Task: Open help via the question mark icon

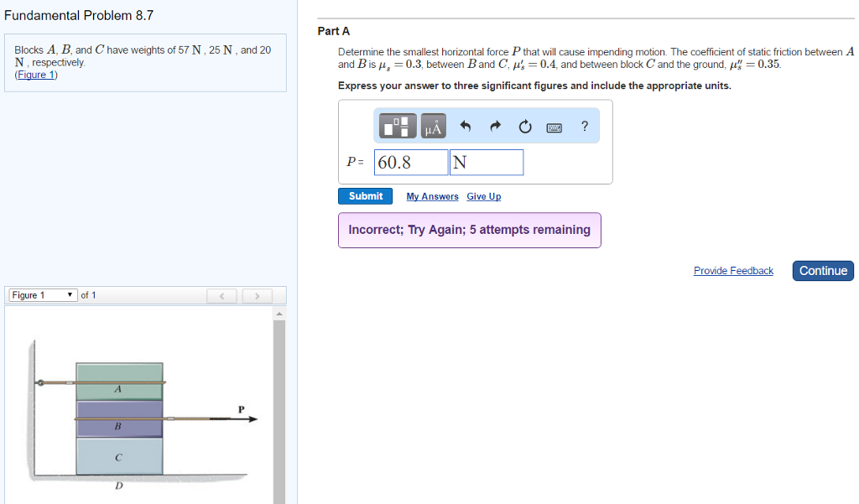Action: [584, 126]
